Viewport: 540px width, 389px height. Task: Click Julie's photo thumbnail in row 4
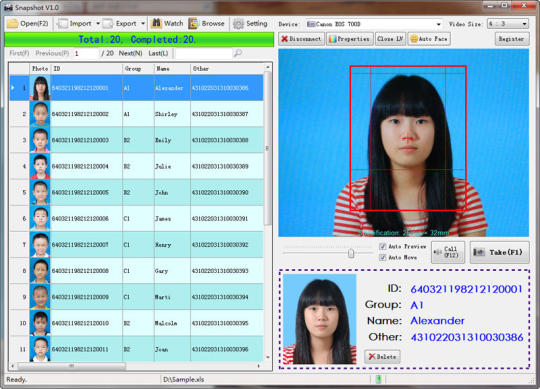[40, 166]
